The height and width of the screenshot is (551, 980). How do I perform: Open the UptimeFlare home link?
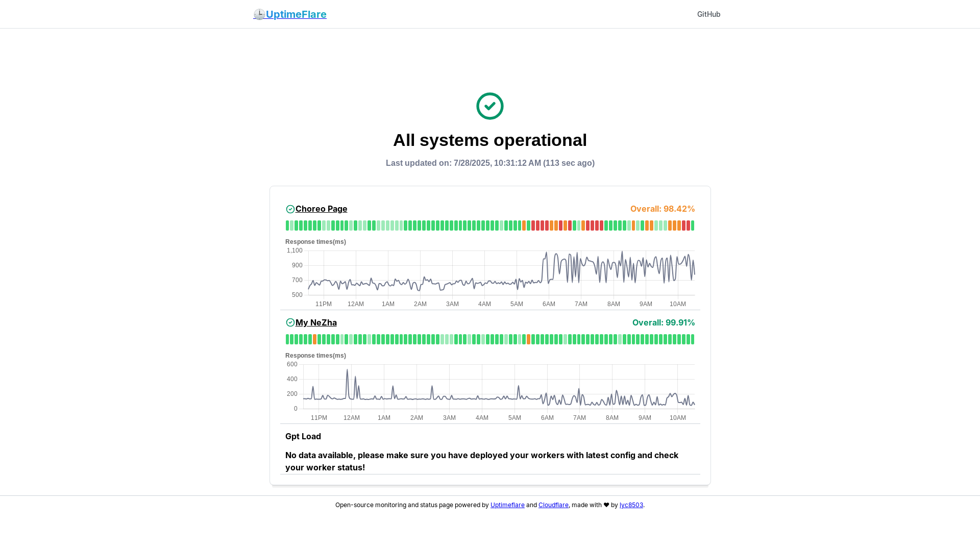click(x=290, y=14)
